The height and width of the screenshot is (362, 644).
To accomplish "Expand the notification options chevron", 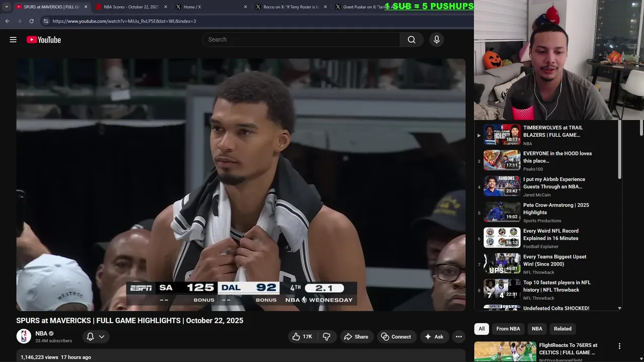I will [x=102, y=337].
